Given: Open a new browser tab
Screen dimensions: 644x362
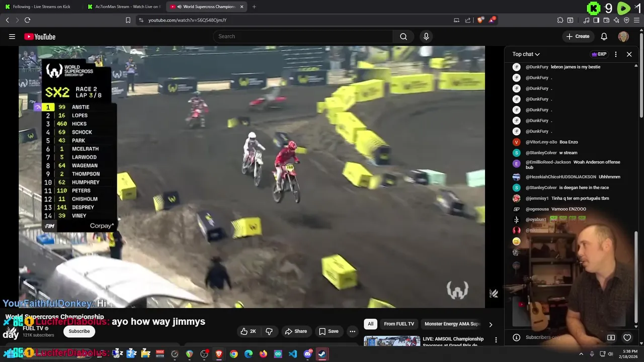Looking at the screenshot, I should [x=254, y=7].
